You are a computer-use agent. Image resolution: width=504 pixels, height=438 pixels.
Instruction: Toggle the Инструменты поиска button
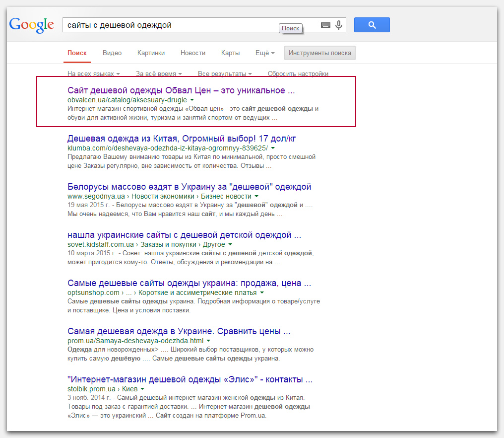pos(320,53)
